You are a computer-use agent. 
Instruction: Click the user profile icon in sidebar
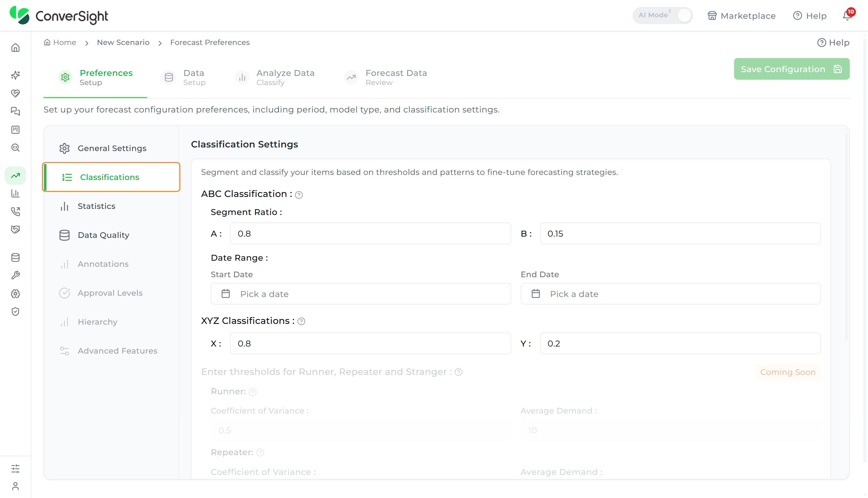pyautogui.click(x=15, y=486)
